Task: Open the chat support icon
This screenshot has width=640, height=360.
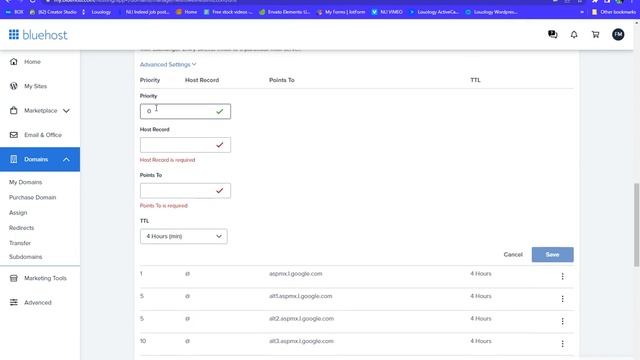Action: pos(553,34)
